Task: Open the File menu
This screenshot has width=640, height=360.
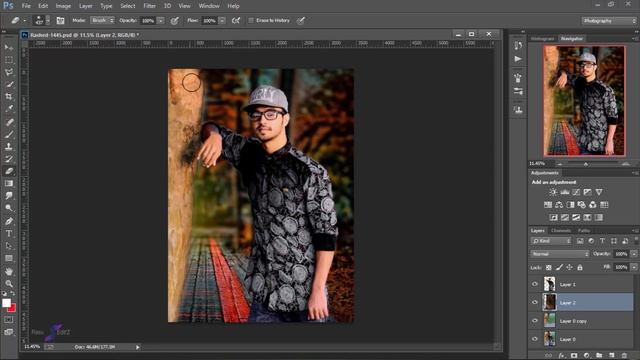Action: tap(26, 6)
